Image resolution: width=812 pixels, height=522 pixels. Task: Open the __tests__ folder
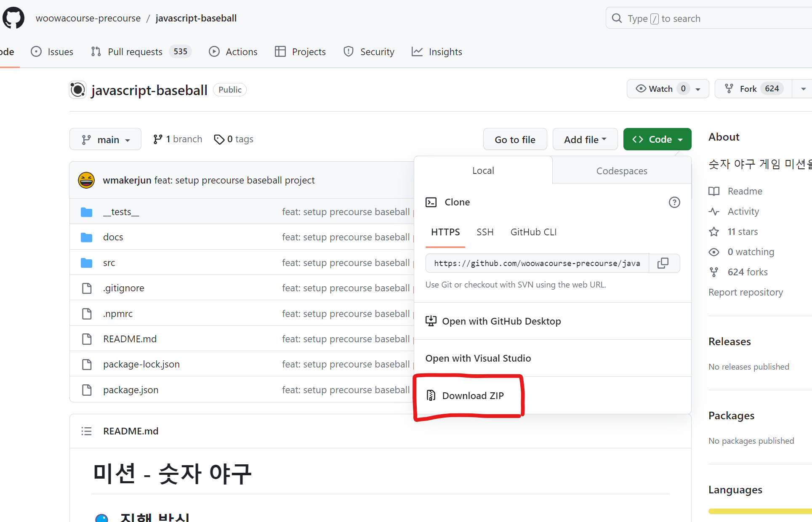(121, 212)
